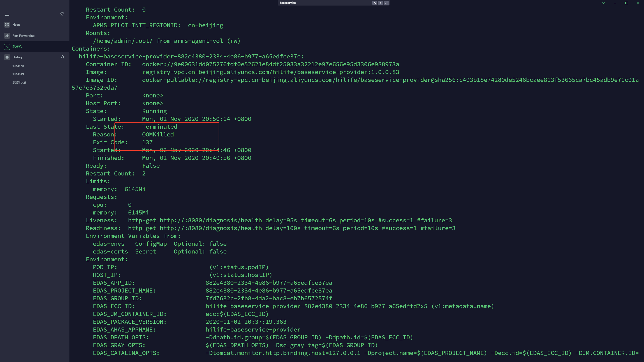Expand the title bar chevron dropdown

click(603, 3)
